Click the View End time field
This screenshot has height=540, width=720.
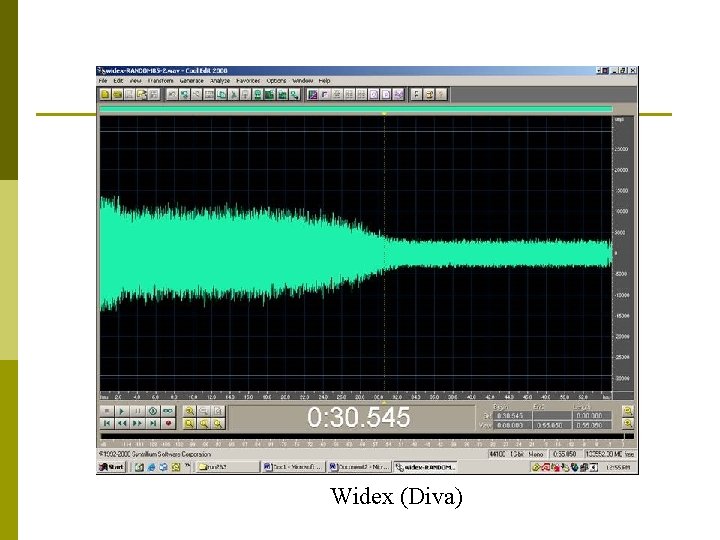pyautogui.click(x=552, y=425)
